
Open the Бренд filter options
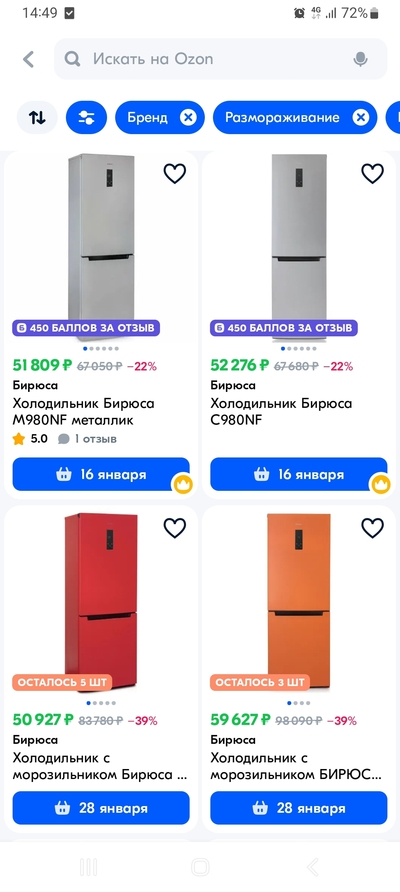pos(147,118)
